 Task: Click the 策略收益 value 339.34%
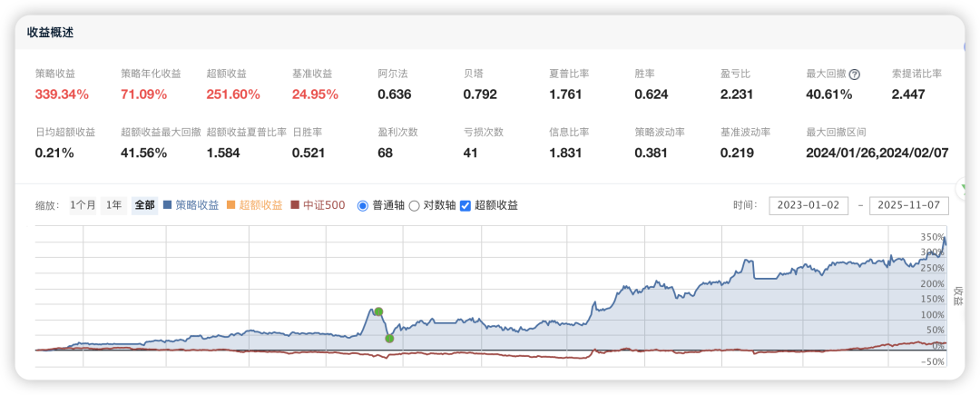[62, 95]
